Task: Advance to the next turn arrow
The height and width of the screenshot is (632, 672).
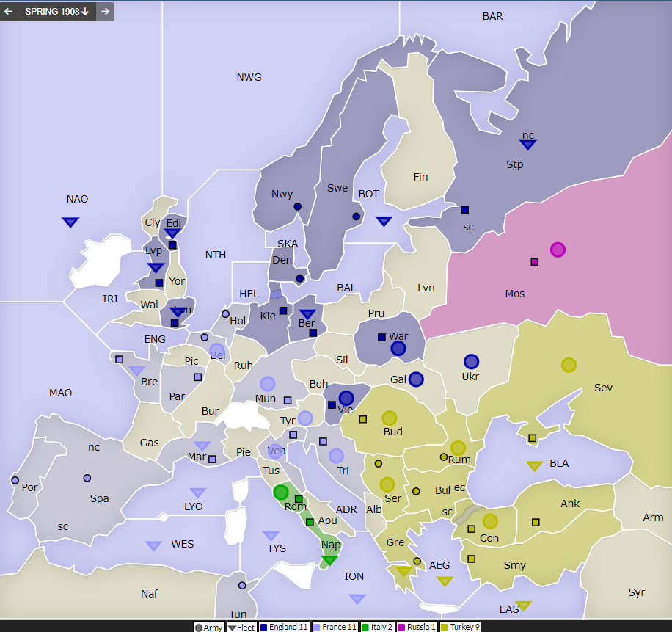Action: tap(105, 12)
